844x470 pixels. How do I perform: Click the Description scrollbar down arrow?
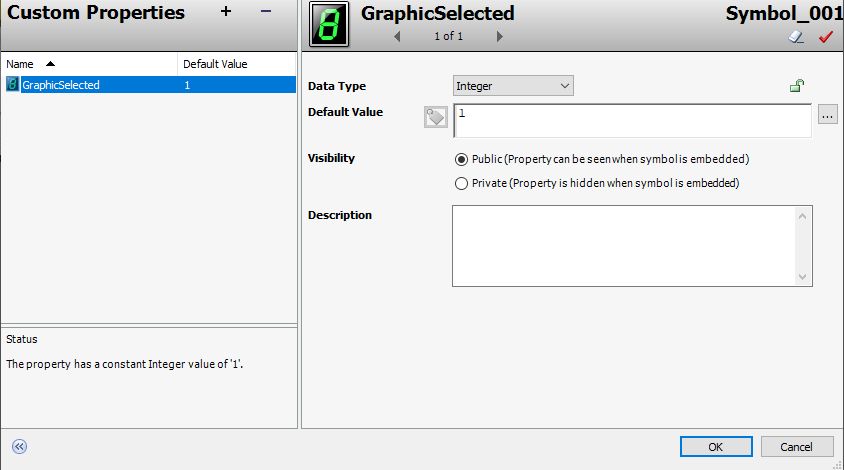coord(803,277)
